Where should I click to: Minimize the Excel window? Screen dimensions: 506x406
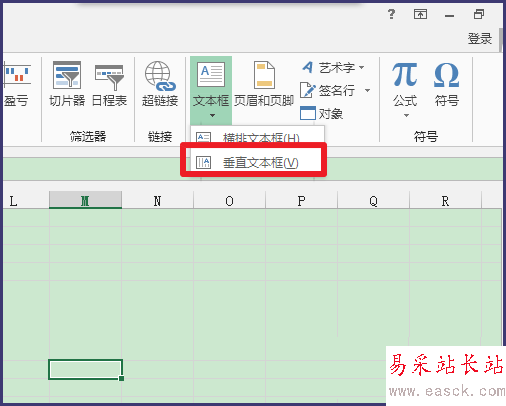[x=449, y=15]
